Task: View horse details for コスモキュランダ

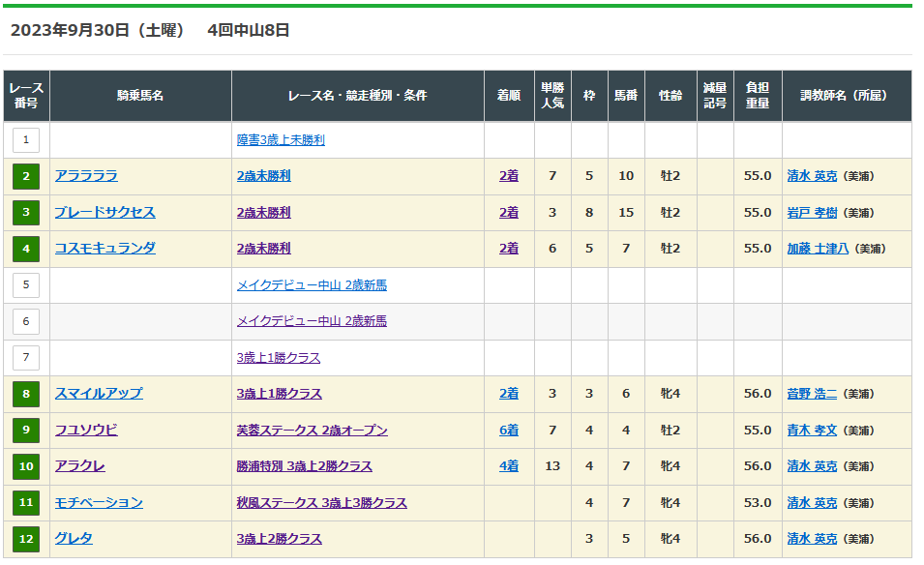Action: pyautogui.click(x=104, y=249)
